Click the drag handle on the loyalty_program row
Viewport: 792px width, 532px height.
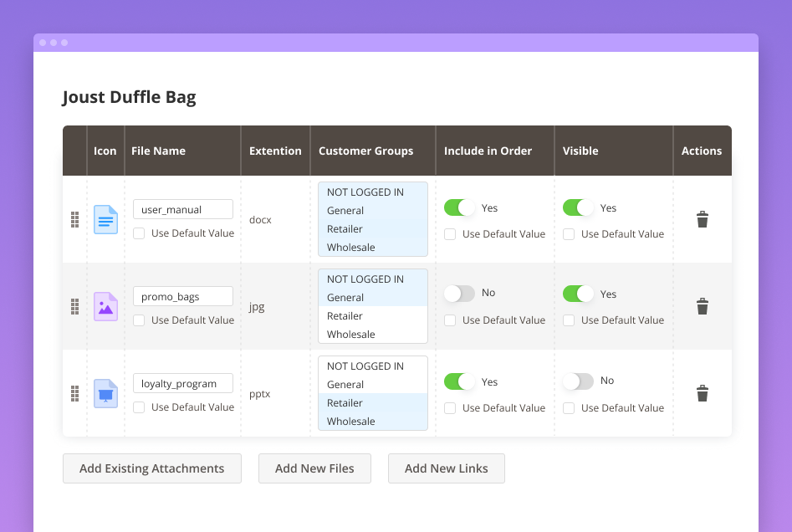pyautogui.click(x=74, y=393)
